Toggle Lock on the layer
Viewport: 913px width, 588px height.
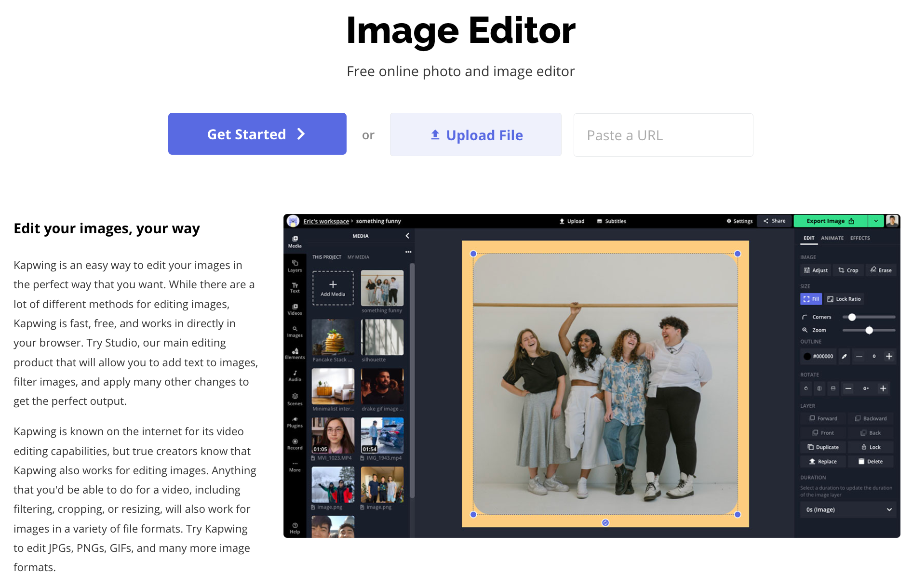pos(871,447)
